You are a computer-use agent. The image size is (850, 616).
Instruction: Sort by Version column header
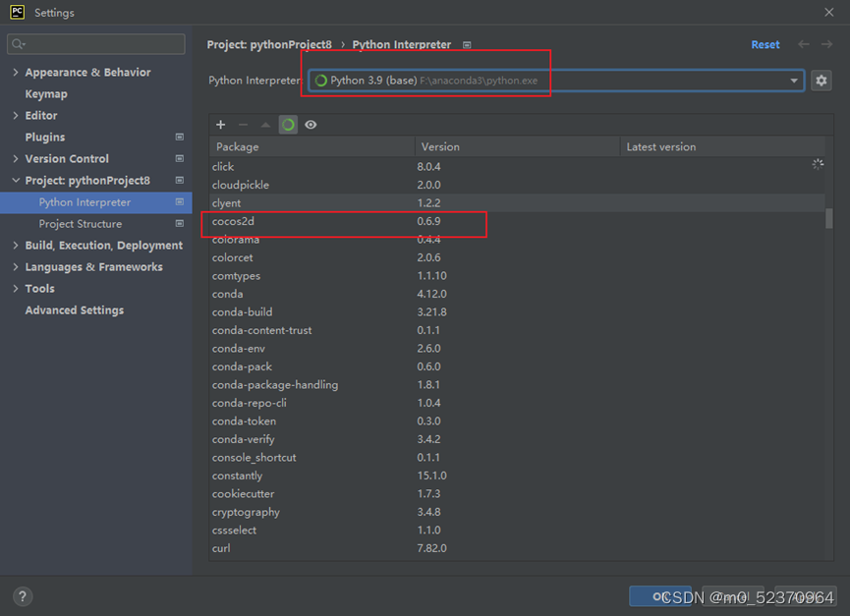click(x=517, y=146)
